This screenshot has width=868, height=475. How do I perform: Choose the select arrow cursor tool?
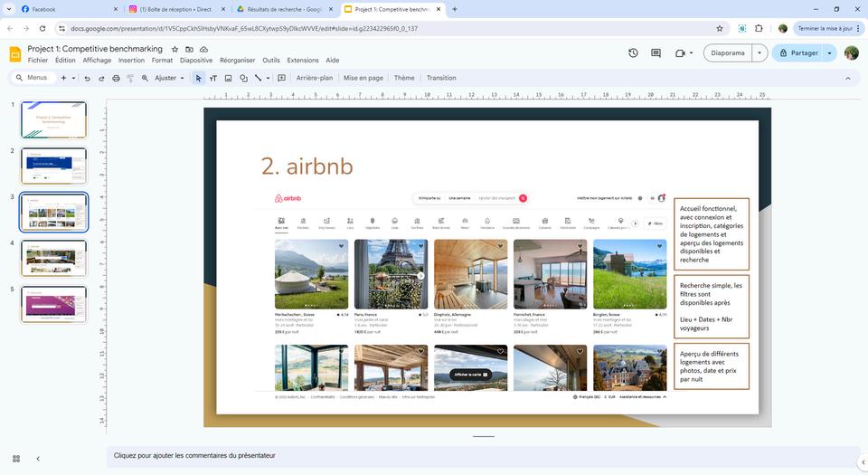[x=198, y=78]
